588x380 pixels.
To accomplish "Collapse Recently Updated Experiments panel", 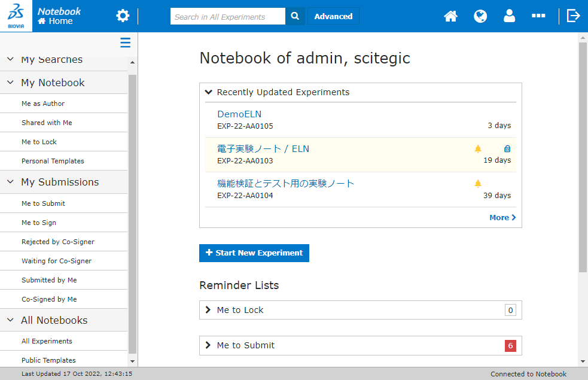I will 209,92.
